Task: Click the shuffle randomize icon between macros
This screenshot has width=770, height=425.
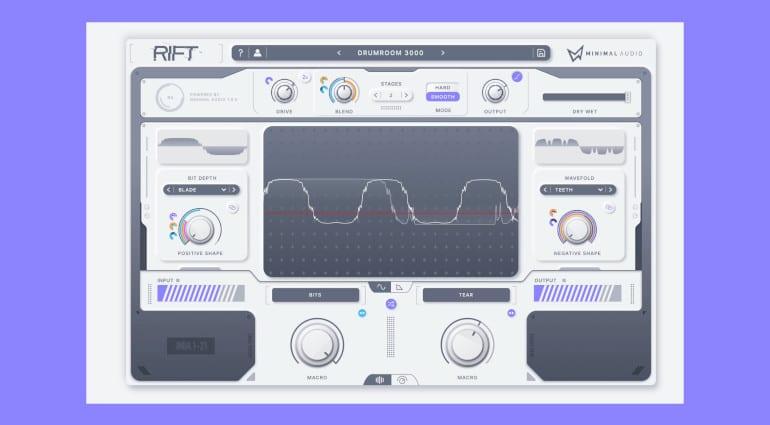Action: 391,303
